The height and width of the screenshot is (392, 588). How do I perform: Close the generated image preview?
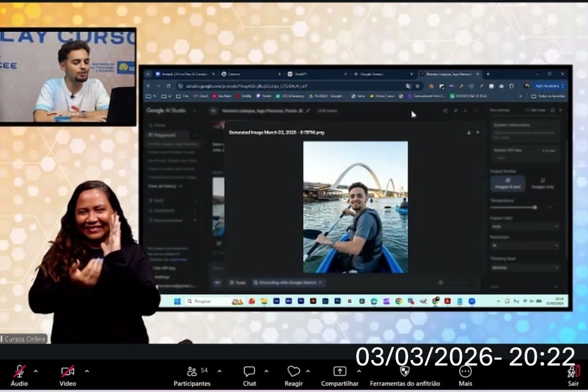[x=477, y=132]
